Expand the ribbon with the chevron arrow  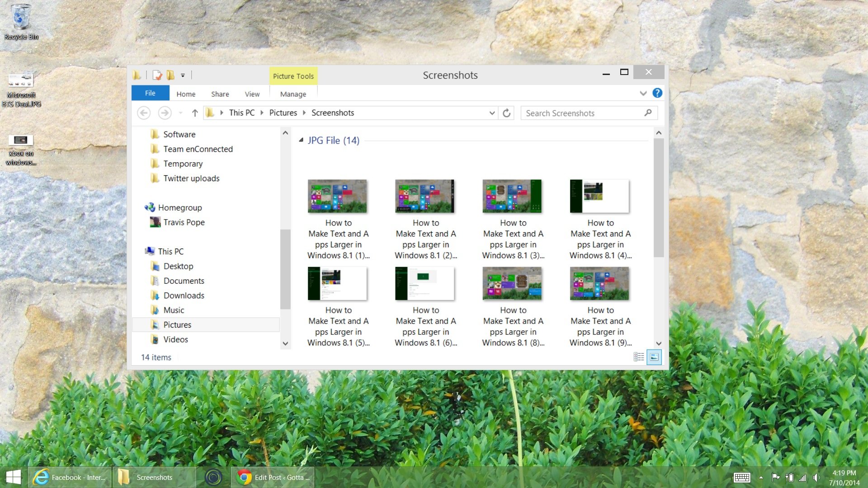coord(643,94)
